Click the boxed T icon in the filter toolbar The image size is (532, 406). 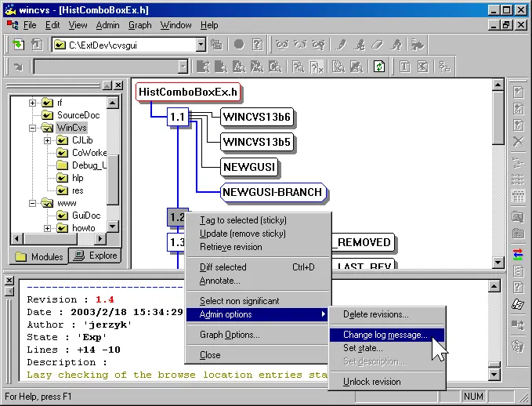(404, 66)
